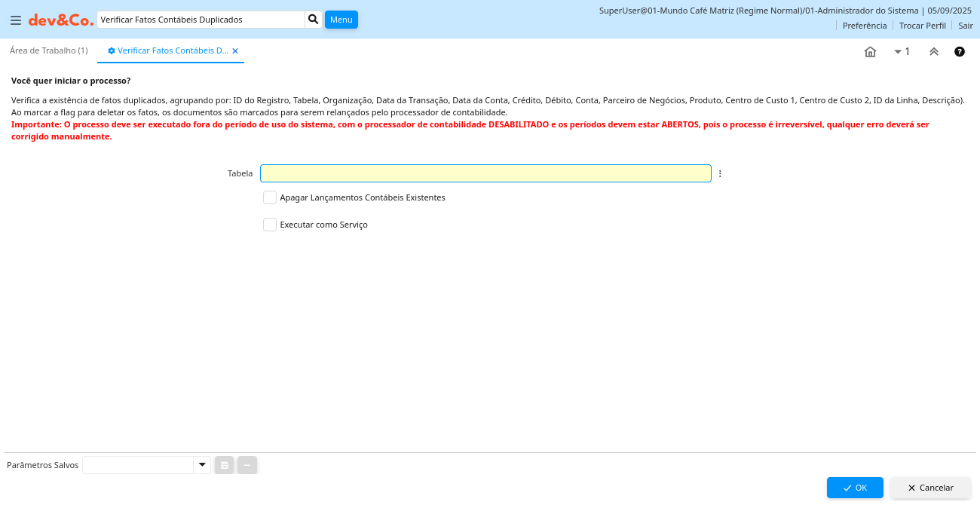
Task: Click the save parameters disk icon
Action: click(x=224, y=465)
